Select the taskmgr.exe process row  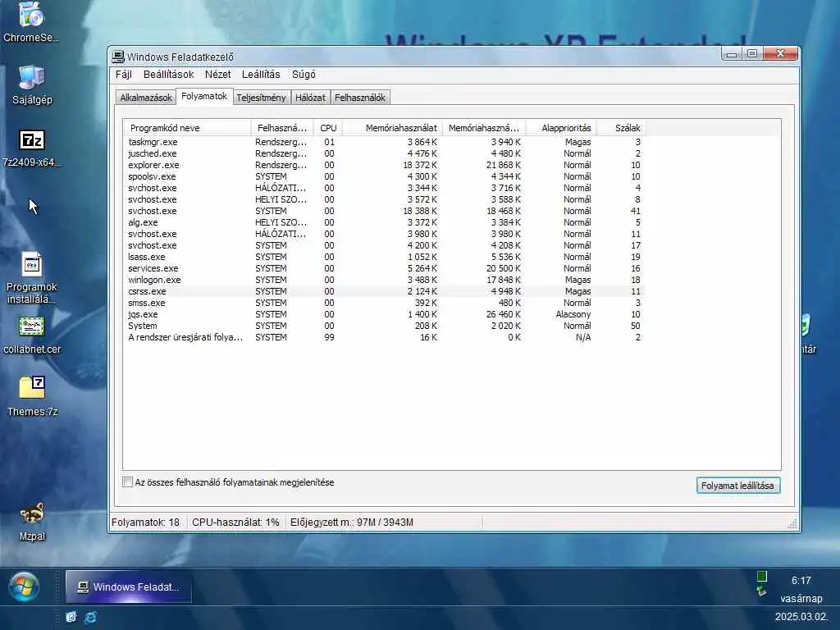(x=384, y=142)
